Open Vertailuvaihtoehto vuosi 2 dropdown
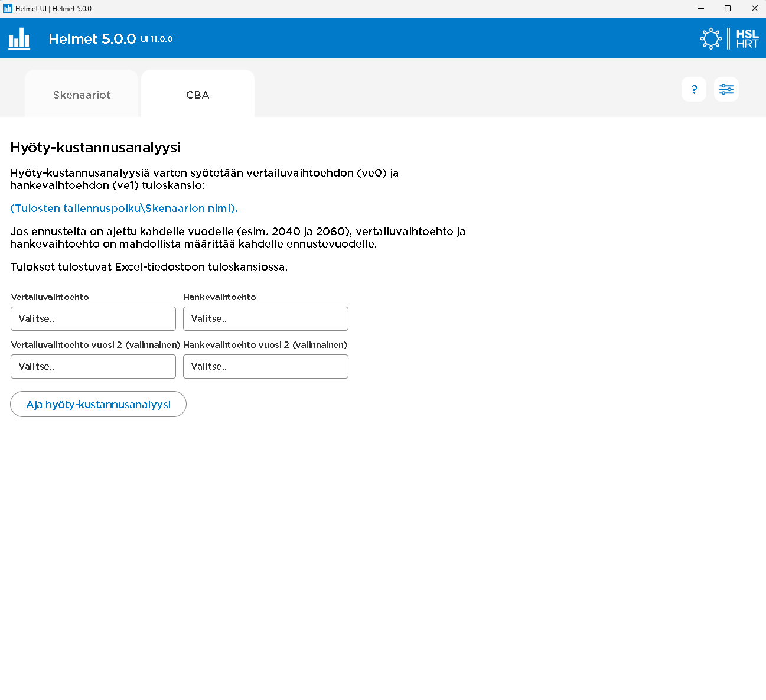Viewport: 766px width, 700px height. [93, 367]
